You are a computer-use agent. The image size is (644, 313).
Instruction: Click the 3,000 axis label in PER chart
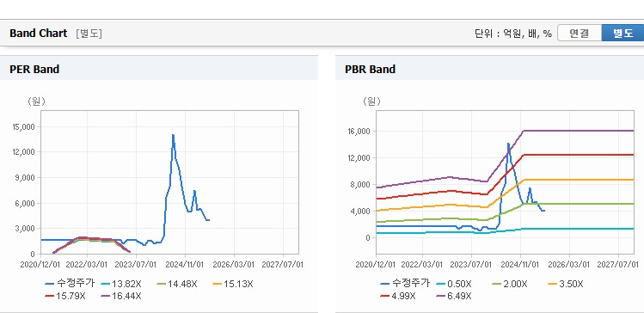pos(26,229)
